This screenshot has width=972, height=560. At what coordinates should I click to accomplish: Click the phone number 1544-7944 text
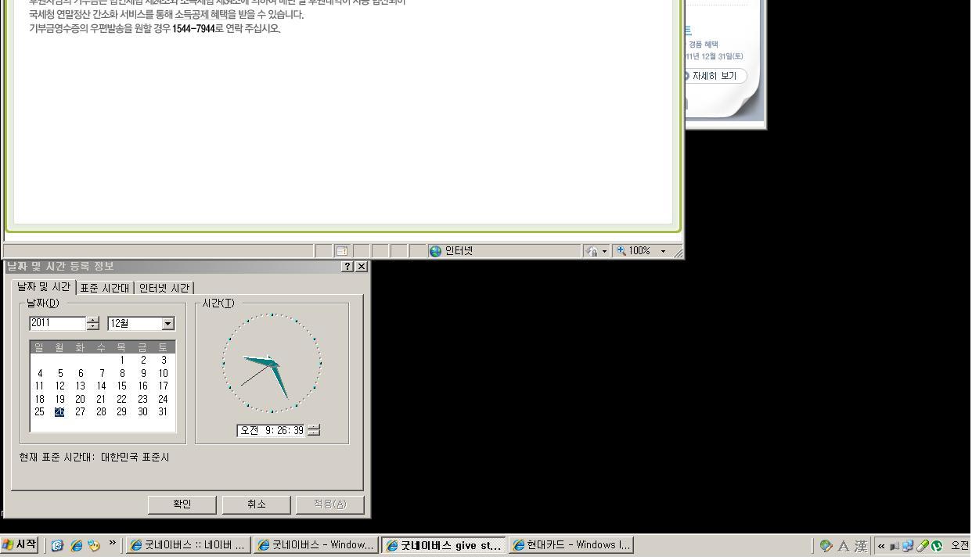tap(193, 29)
